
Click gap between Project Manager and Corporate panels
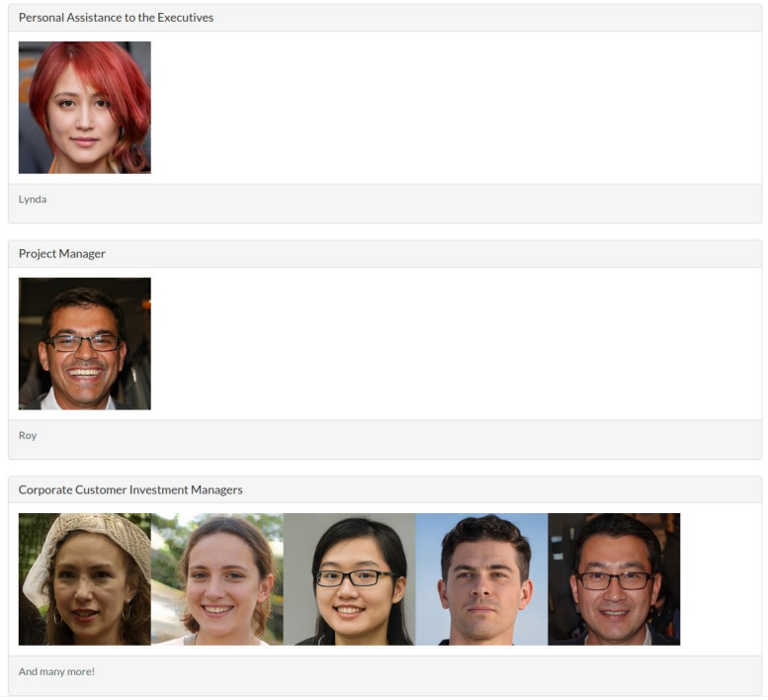point(384,468)
